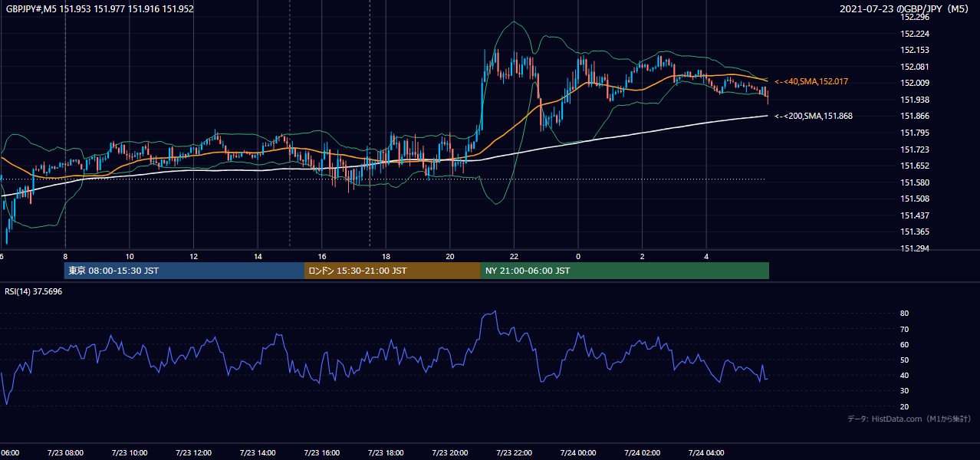Click price axis label 152.081
The width and height of the screenshot is (980, 460).
(x=914, y=67)
